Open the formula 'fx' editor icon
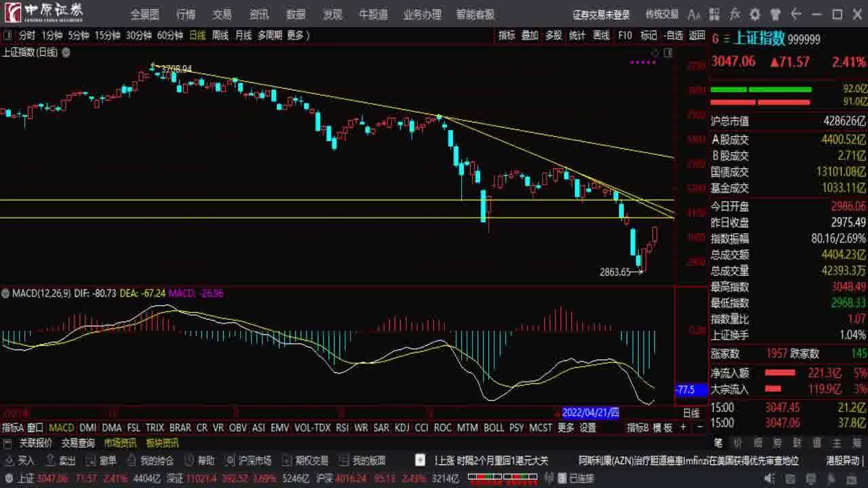Viewport: 868px width, 488px height. pyautogui.click(x=735, y=14)
